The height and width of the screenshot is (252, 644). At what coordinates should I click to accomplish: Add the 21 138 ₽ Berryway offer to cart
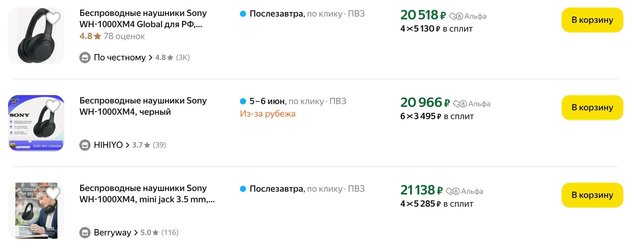tap(592, 195)
